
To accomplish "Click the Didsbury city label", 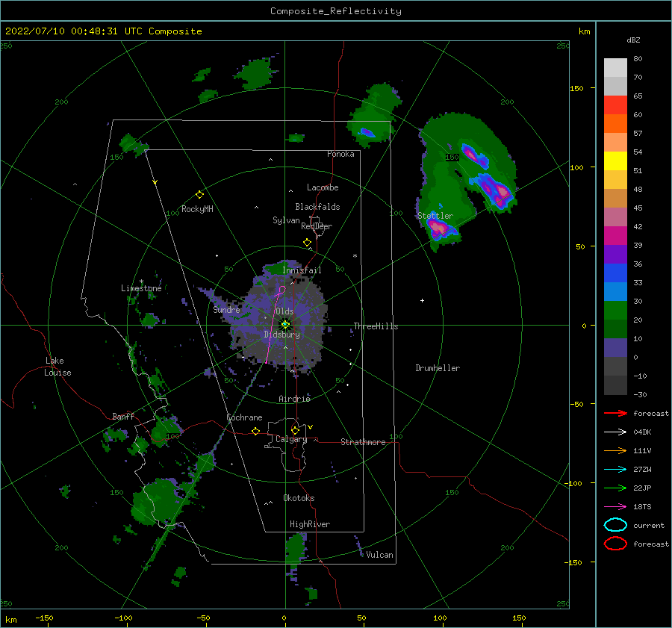I will [x=282, y=335].
